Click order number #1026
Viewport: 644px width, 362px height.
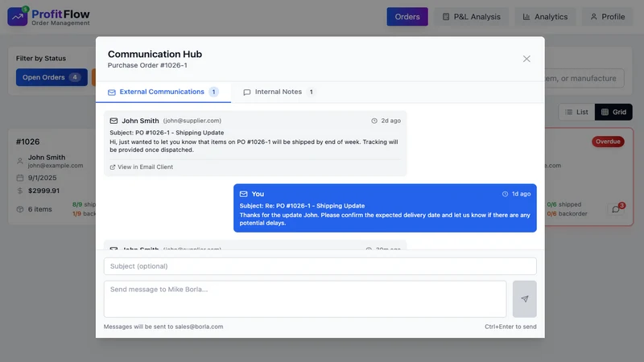(x=28, y=142)
